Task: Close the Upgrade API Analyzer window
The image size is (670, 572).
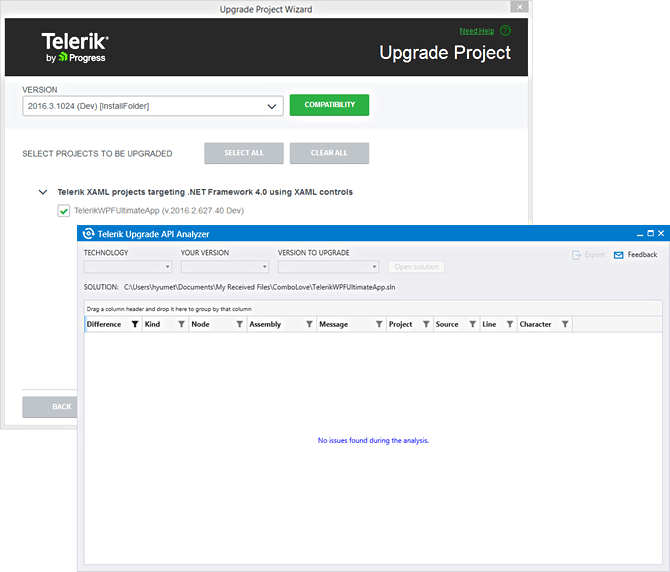Action: 661,233
